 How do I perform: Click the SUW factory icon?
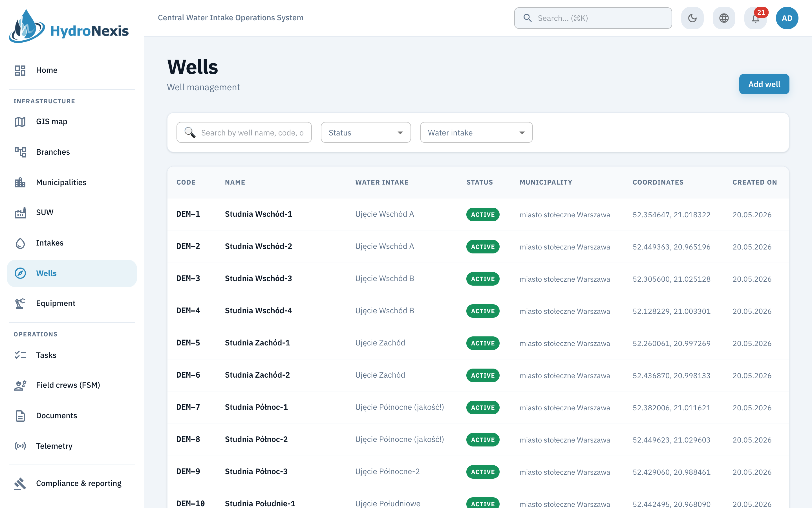click(20, 213)
